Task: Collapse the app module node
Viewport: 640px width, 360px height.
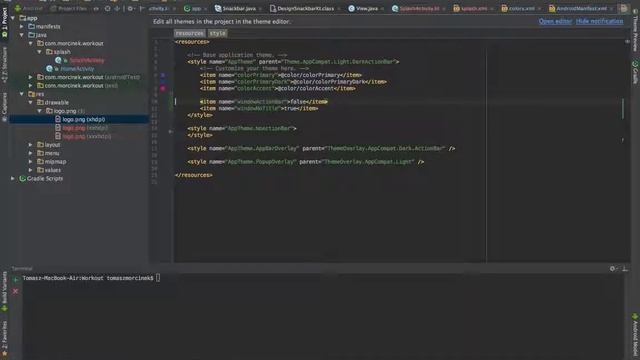Action: [x=13, y=18]
